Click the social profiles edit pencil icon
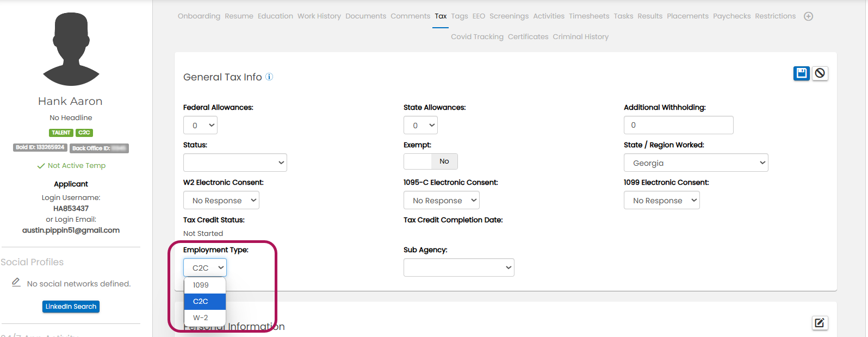 click(x=16, y=283)
